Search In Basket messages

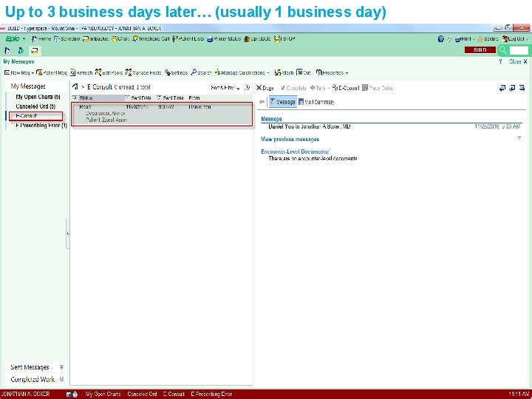[201, 72]
